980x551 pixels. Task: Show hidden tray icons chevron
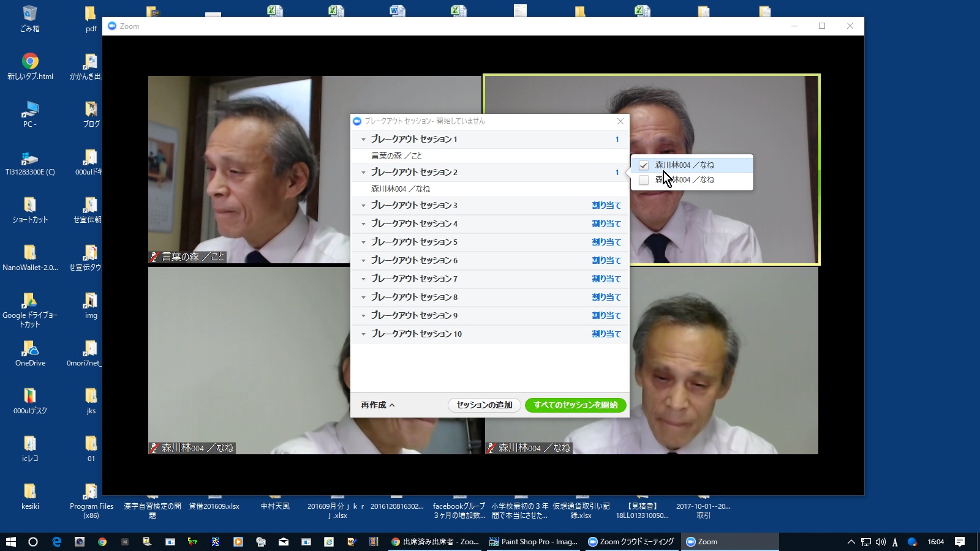(851, 542)
